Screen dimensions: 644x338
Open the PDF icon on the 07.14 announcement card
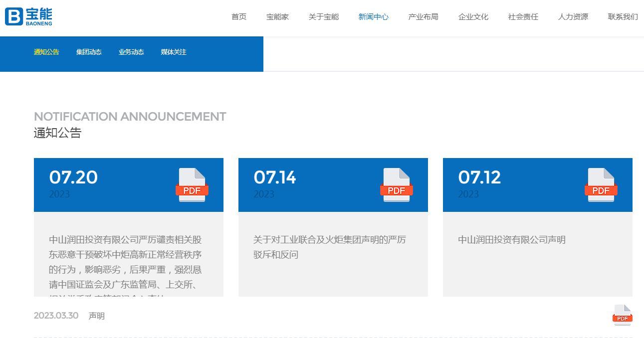(397, 185)
